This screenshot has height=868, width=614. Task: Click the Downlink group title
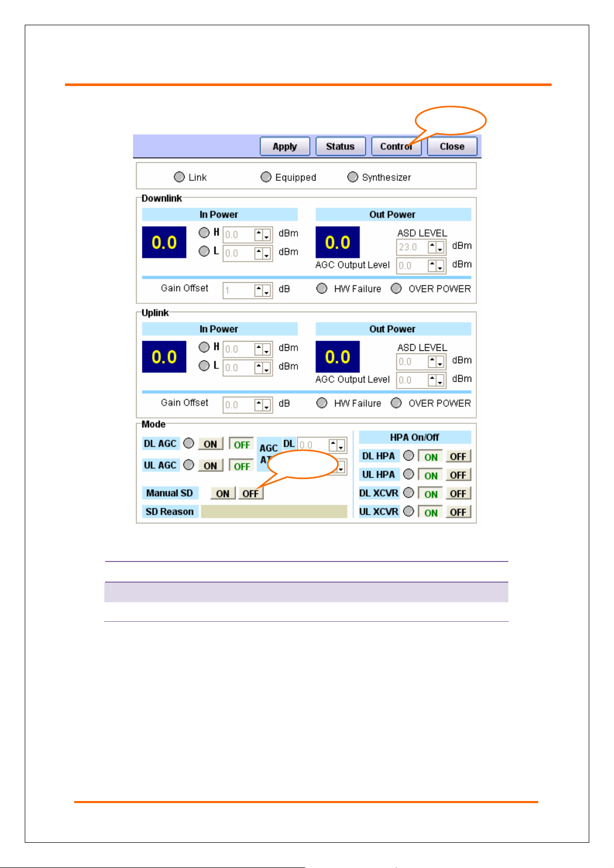point(162,198)
